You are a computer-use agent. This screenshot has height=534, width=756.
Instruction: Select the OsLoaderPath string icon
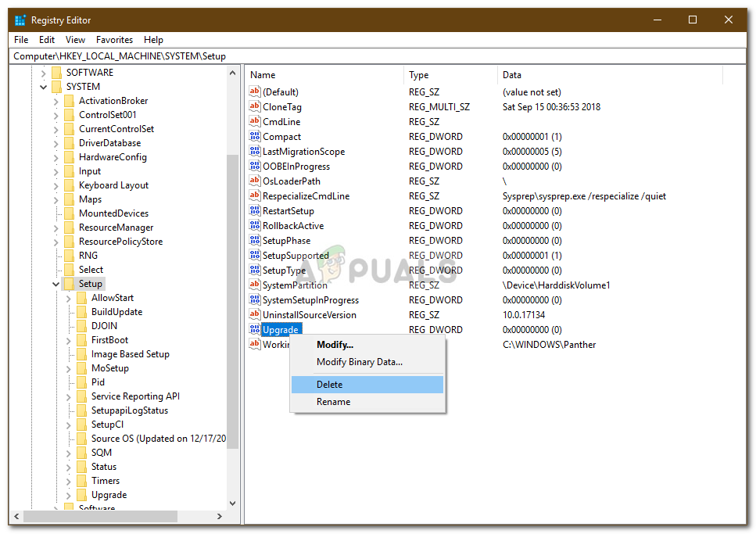(x=255, y=181)
